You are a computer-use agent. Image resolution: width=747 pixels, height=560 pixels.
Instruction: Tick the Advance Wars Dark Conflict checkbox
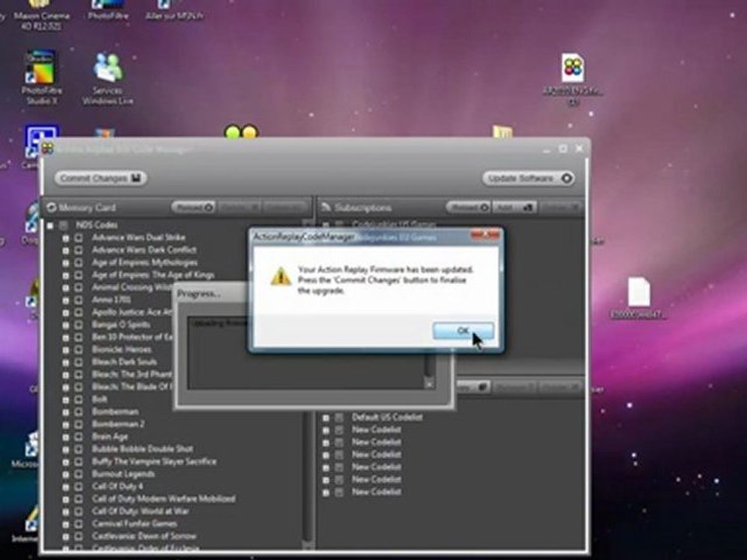79,250
